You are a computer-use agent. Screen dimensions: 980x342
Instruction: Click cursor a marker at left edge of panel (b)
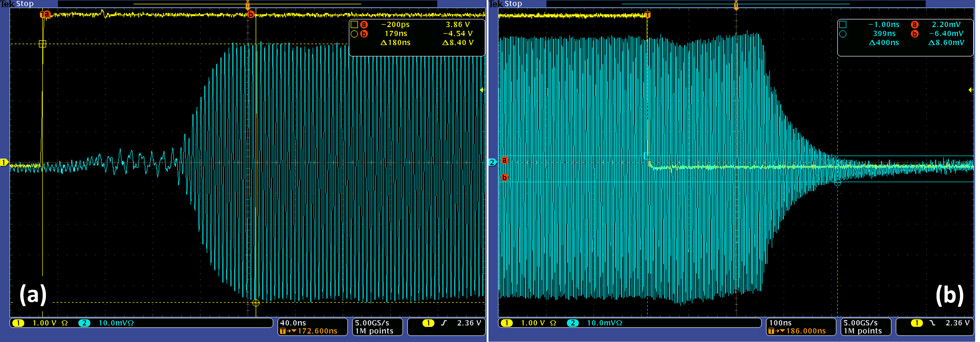(x=505, y=160)
